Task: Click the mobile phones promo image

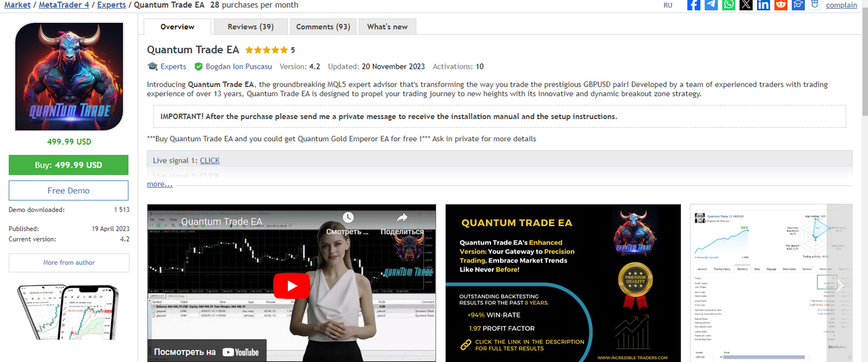Action: [69, 312]
